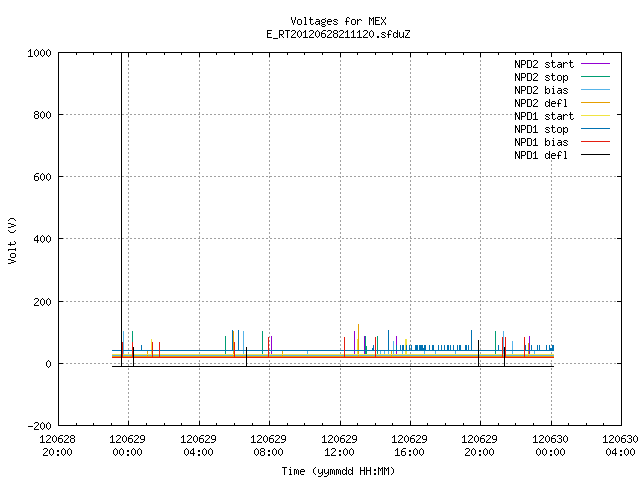Click the y-axis tick value 800

pyautogui.click(x=42, y=116)
